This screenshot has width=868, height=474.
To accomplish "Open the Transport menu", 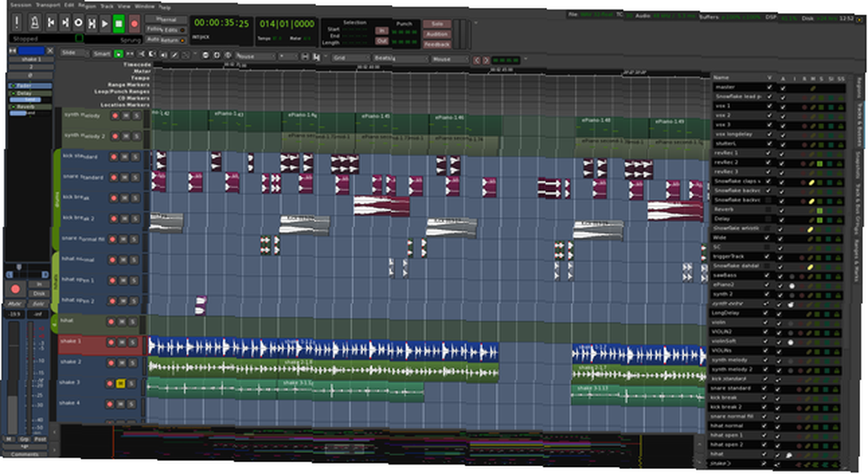I will (x=48, y=5).
